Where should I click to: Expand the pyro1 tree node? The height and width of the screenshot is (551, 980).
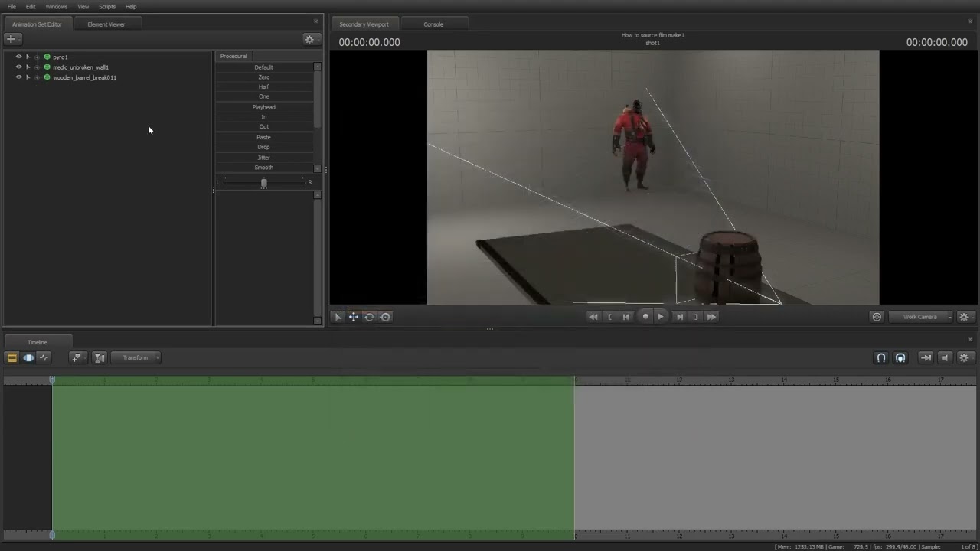[38, 57]
